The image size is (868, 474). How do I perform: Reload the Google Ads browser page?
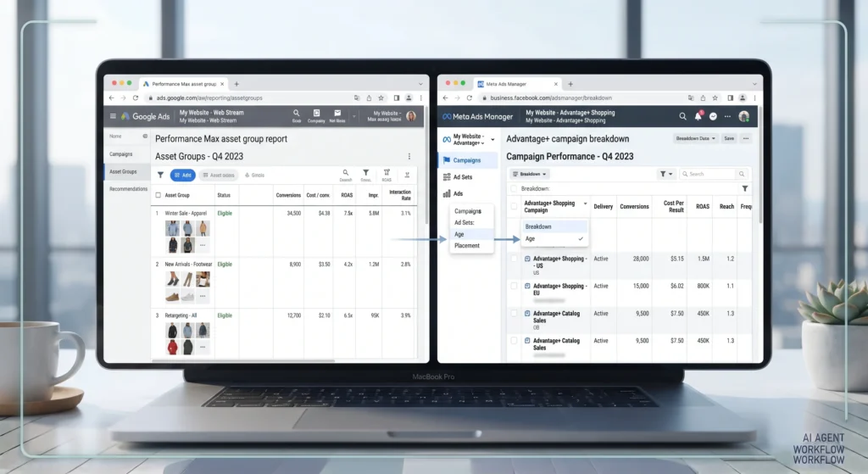(136, 98)
